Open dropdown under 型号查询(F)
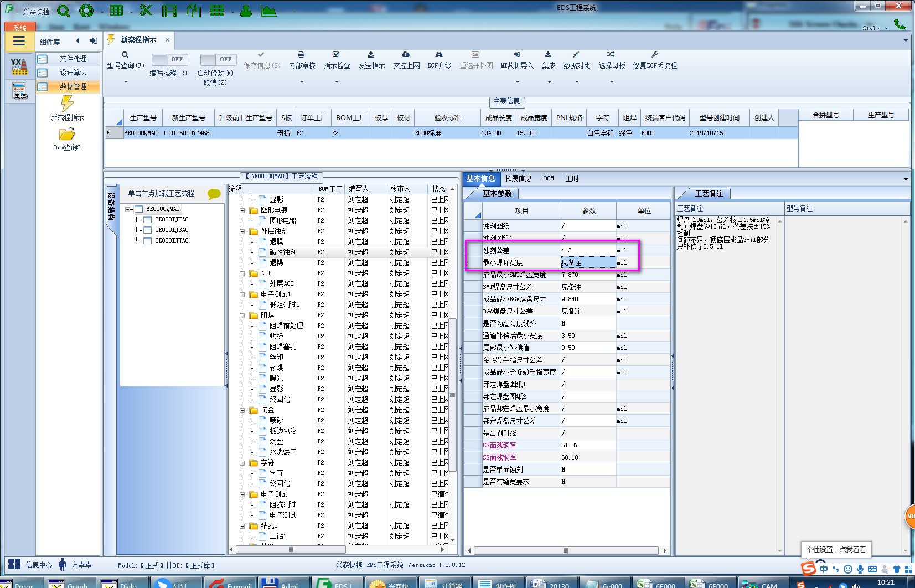Viewport: 915px width, 588px height. 126,82
